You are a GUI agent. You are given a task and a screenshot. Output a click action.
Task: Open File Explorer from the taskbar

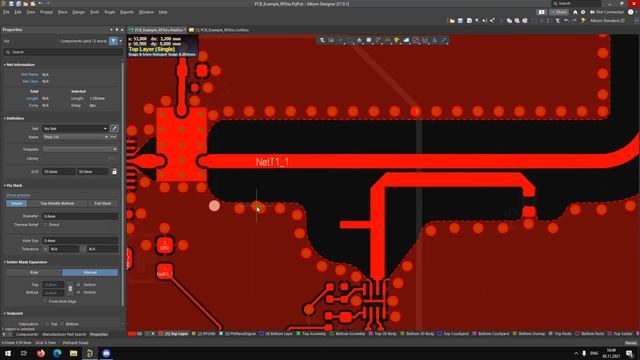(x=73, y=353)
